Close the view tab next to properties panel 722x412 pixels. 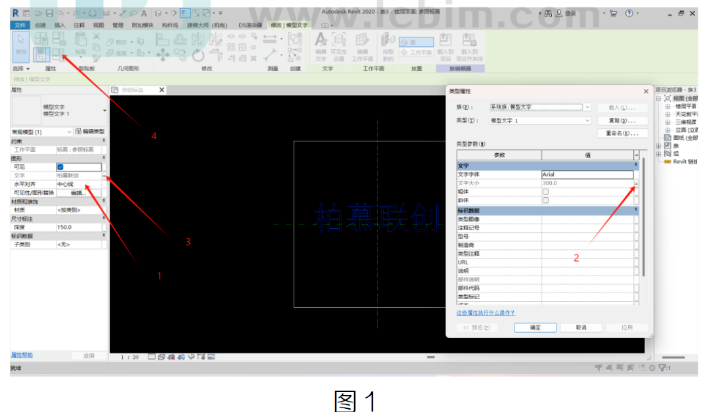point(162,90)
